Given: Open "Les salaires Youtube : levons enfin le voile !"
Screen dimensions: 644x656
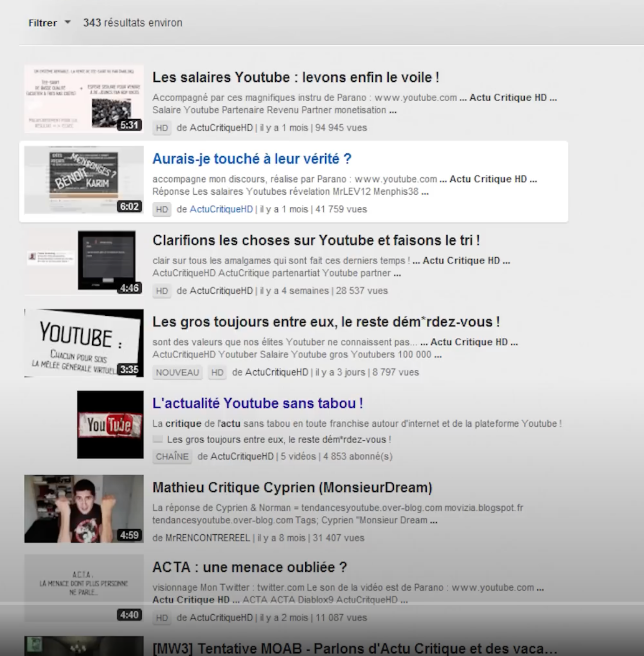Looking at the screenshot, I should [x=296, y=77].
